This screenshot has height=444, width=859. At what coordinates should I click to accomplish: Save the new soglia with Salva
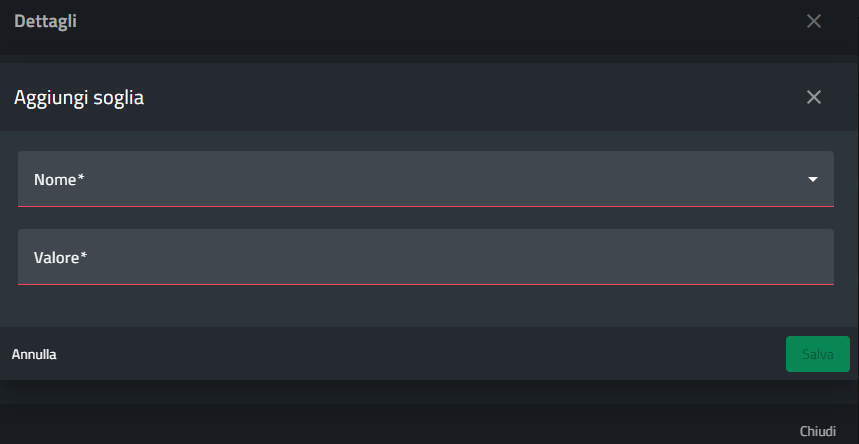click(x=817, y=354)
